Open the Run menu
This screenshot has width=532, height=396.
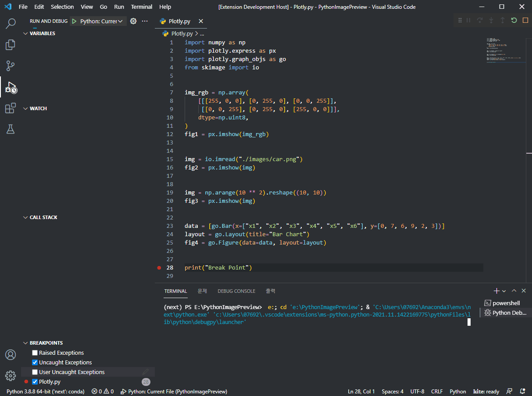(x=119, y=7)
